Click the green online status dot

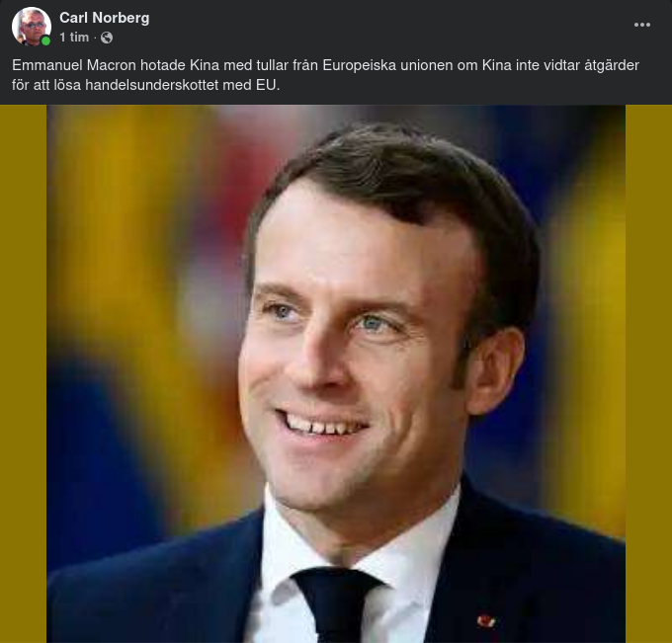coord(45,40)
